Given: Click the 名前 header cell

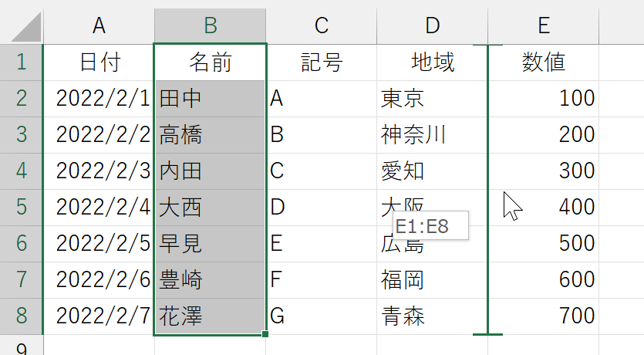Looking at the screenshot, I should [x=211, y=63].
